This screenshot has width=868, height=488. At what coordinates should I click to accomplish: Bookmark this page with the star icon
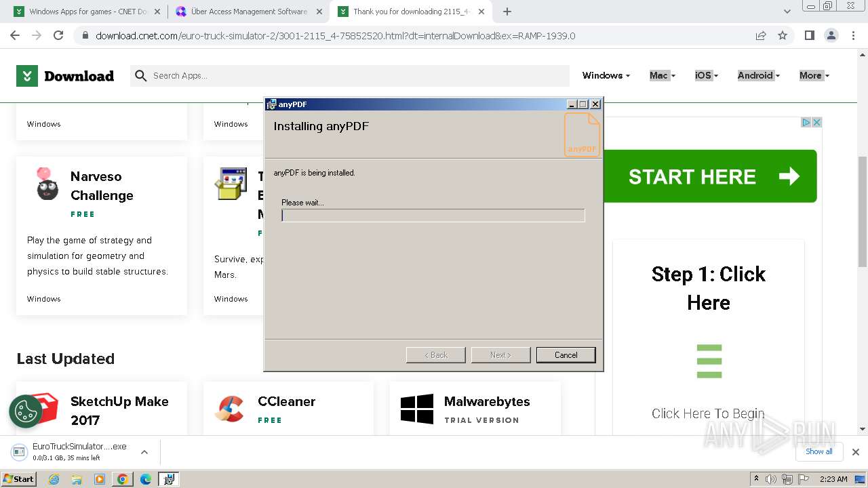coord(783,35)
